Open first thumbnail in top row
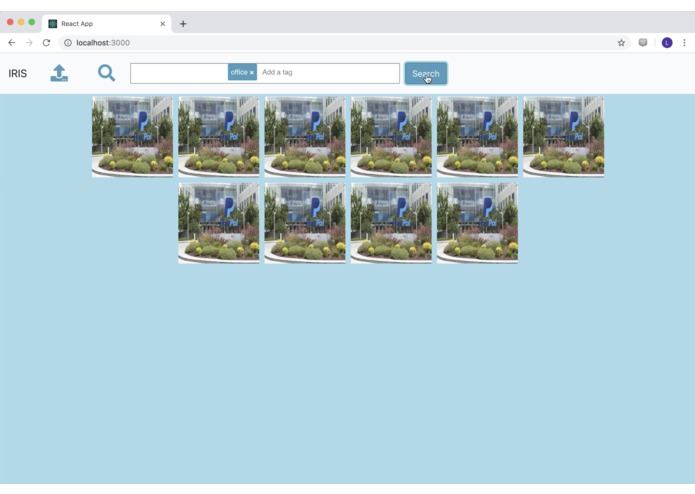Viewport: 695px width, 494px height. 132,137
